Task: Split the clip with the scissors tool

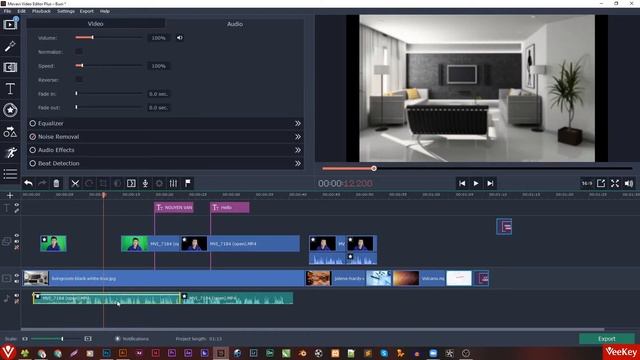Action: coord(75,183)
